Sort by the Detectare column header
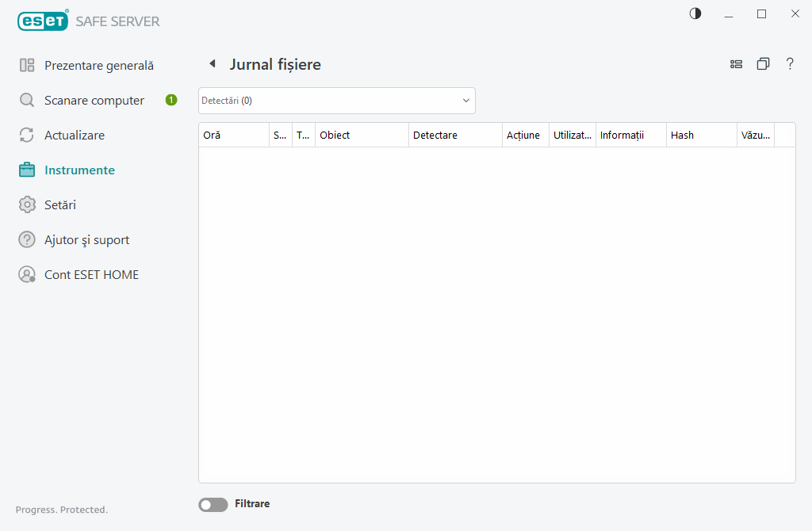The width and height of the screenshot is (812, 531). coord(455,136)
